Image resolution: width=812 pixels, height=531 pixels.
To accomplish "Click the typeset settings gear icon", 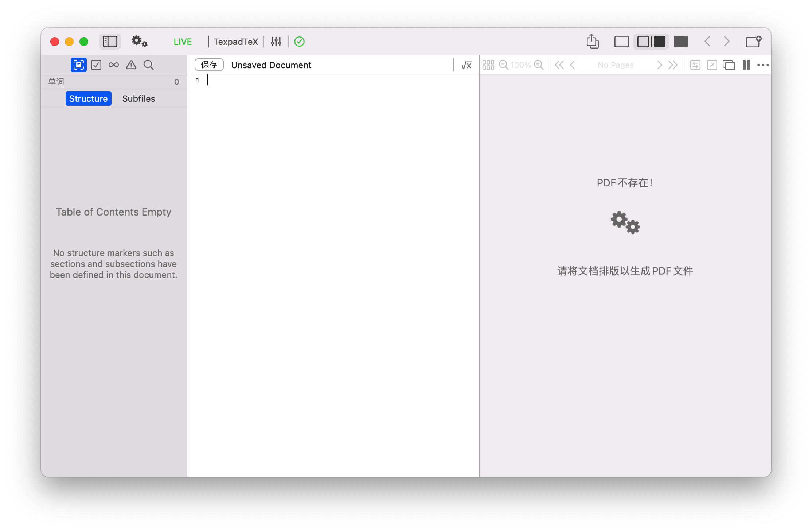I will click(139, 42).
